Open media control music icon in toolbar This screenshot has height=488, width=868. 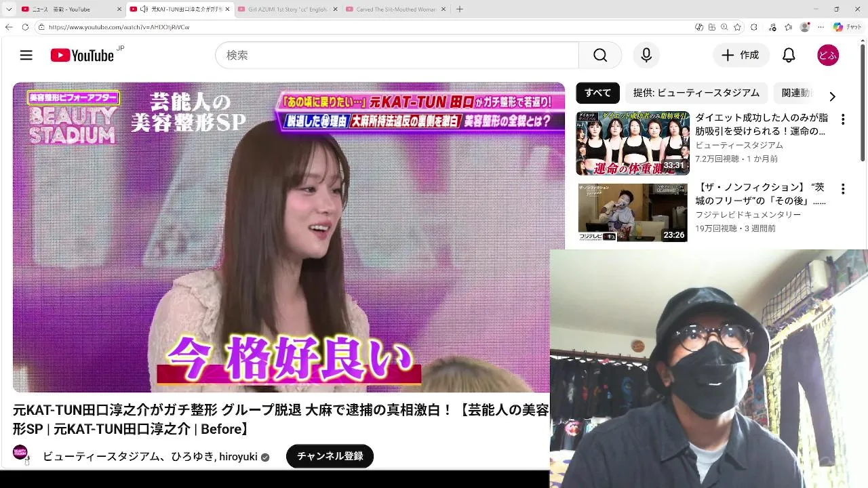(x=772, y=27)
